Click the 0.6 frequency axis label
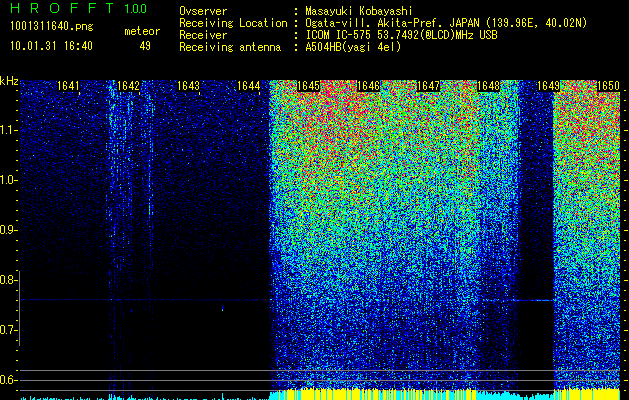Image resolution: width=629 pixels, height=400 pixels. pos(8,380)
